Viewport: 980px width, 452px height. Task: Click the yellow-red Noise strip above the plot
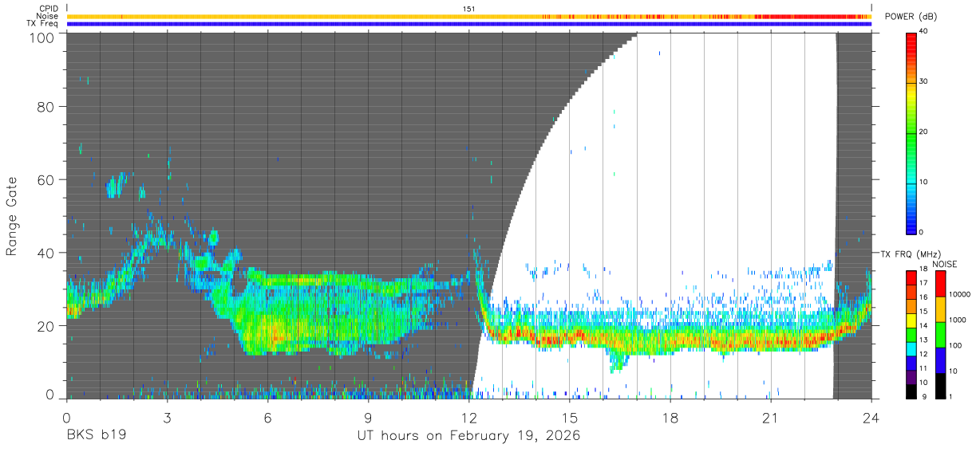468,16
